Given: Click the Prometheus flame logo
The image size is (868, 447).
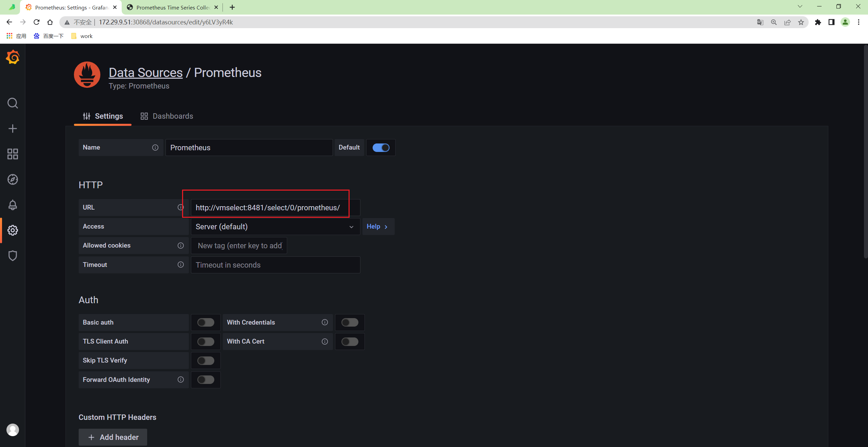Looking at the screenshot, I should [x=87, y=75].
